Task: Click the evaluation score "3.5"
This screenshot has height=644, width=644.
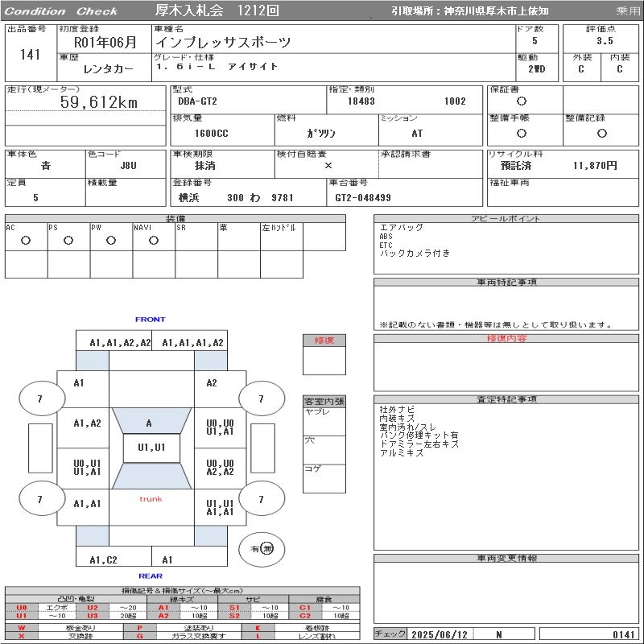Action: pos(605,41)
